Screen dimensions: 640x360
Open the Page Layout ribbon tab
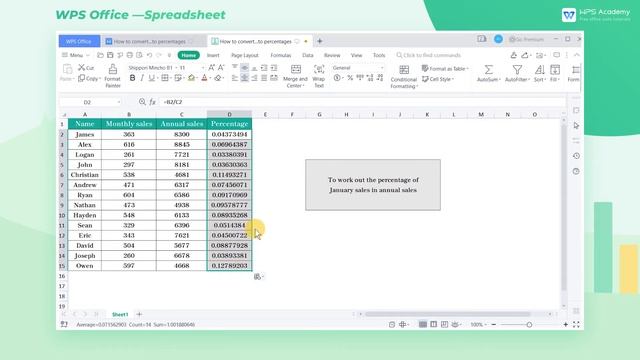click(x=245, y=55)
